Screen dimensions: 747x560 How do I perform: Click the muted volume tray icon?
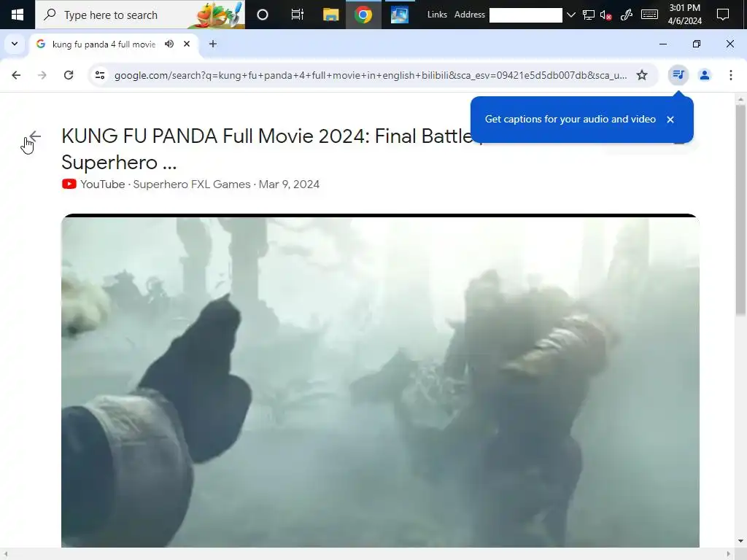(605, 15)
